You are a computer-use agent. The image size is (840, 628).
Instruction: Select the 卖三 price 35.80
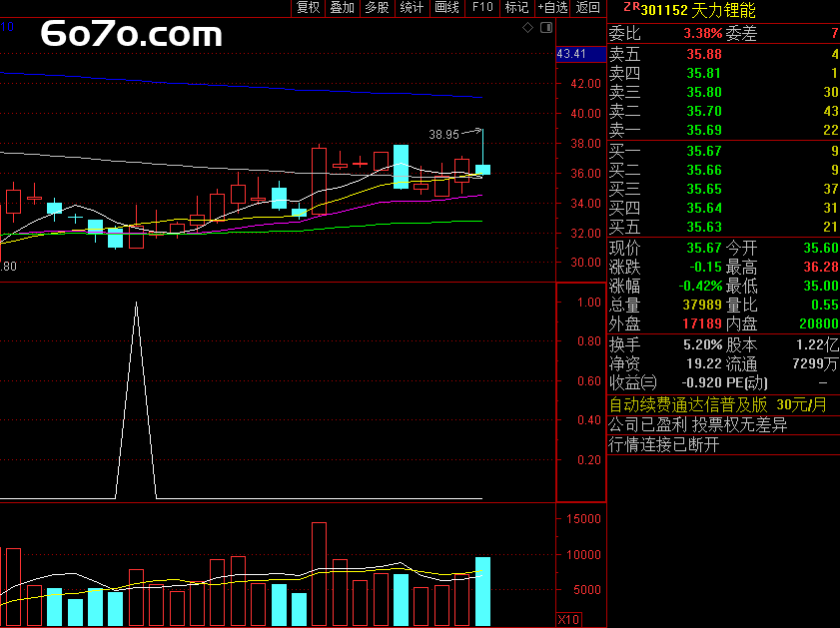pos(704,92)
